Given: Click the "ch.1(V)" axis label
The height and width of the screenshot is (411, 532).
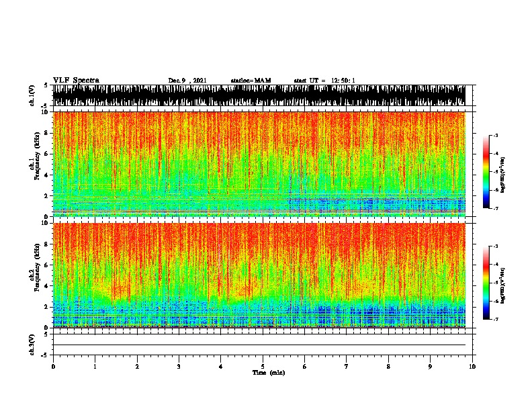Looking at the screenshot, I should tap(32, 95).
